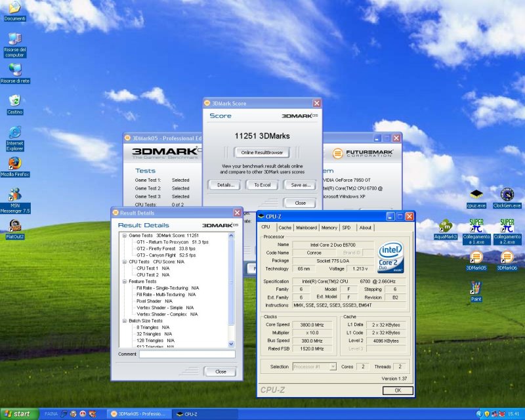Launch Mozilla Firefox desktop shortcut
Viewport: 525px width, 420px height.
pos(15,167)
